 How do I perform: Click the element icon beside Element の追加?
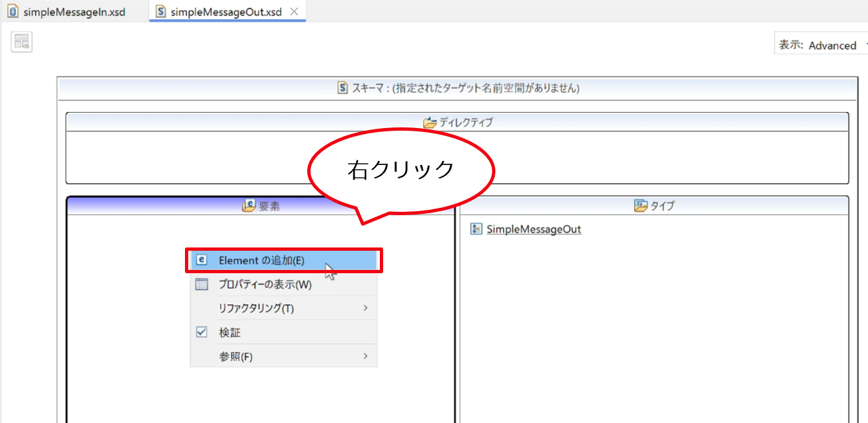click(202, 260)
